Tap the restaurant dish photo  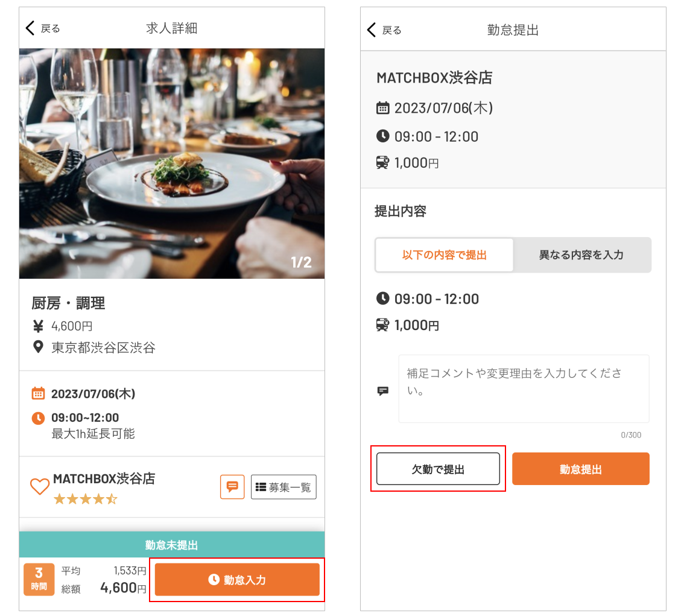click(x=172, y=163)
